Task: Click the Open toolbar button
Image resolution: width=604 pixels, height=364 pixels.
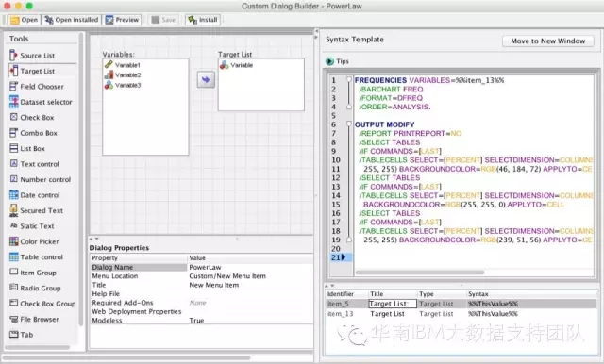Action: tap(24, 20)
